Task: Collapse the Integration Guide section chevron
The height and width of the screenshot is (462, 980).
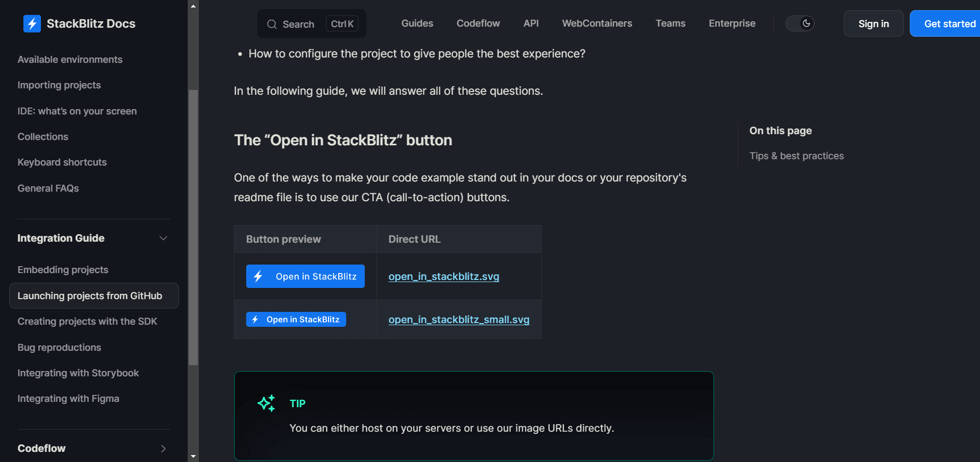Action: pos(163,238)
